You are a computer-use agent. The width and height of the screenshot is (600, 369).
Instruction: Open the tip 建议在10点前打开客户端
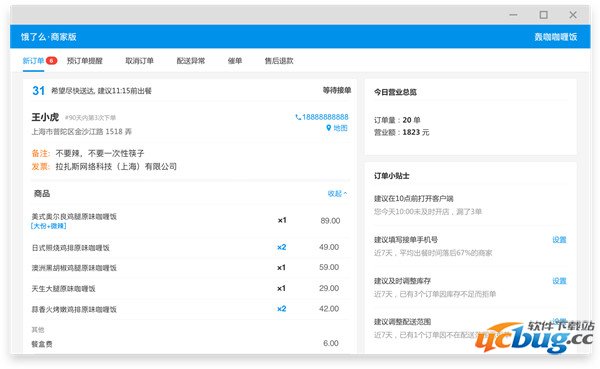click(414, 199)
